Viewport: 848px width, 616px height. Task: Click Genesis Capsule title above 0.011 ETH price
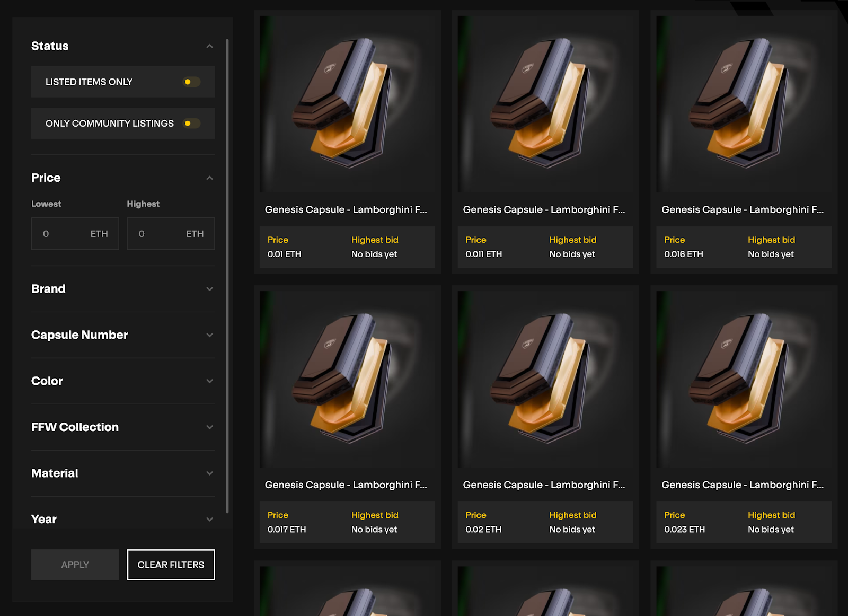pyautogui.click(x=544, y=209)
